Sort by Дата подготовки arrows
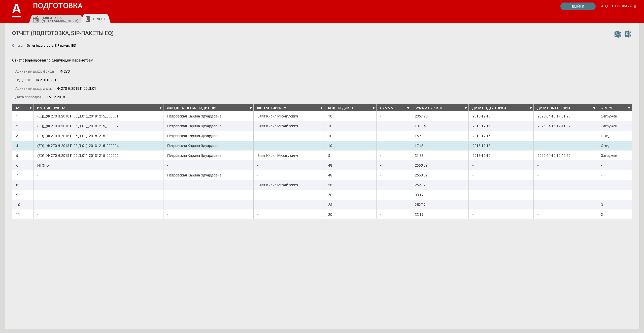This screenshot has width=644, height=333. (531, 108)
